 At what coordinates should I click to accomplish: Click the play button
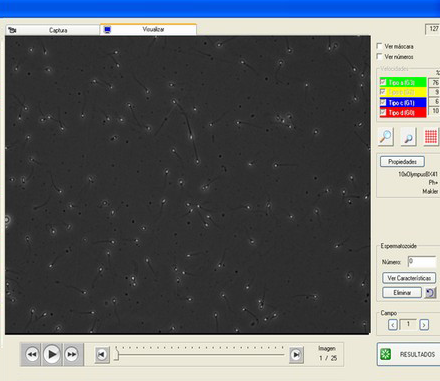point(52,354)
